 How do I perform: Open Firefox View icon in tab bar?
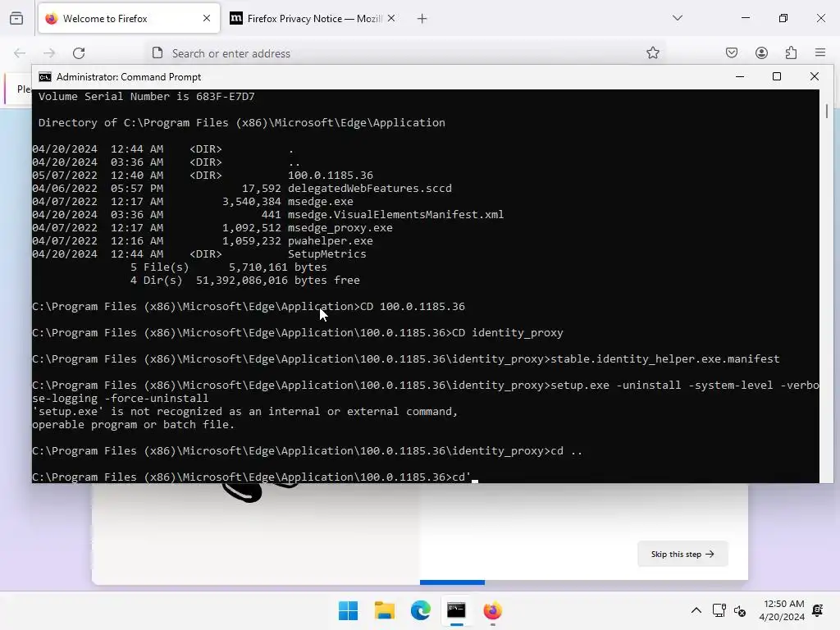click(16, 18)
